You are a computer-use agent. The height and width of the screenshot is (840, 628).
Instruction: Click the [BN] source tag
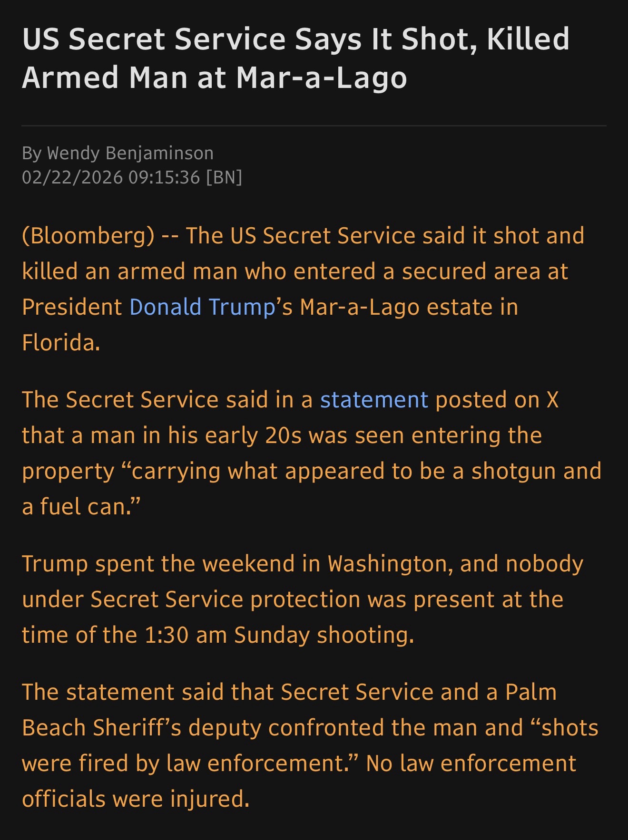(224, 177)
